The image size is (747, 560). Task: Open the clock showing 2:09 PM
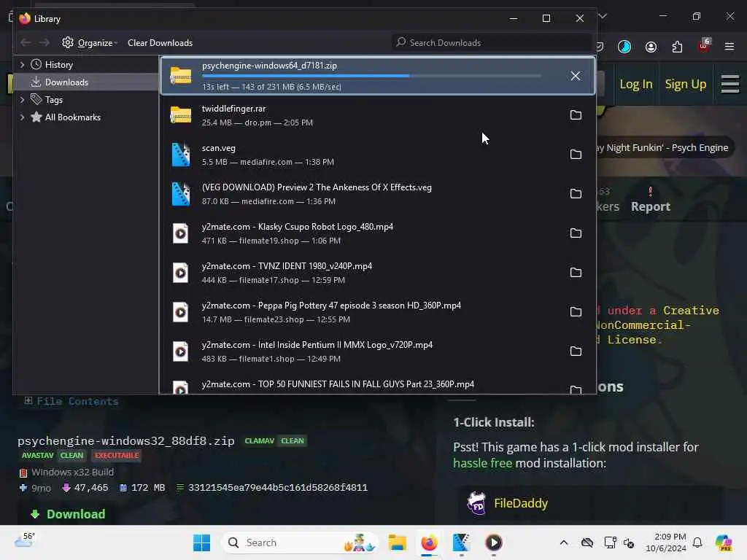[x=665, y=542]
